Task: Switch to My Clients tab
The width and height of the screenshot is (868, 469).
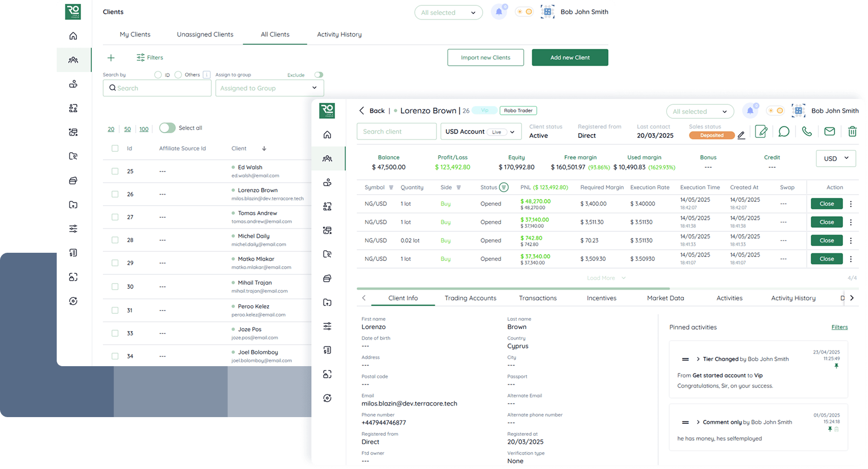Action: click(x=135, y=35)
